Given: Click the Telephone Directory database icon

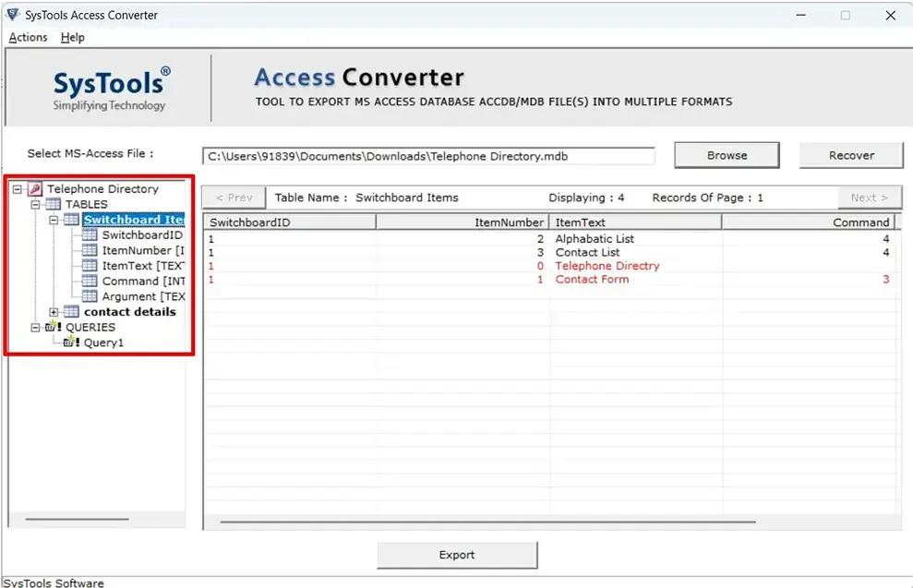Looking at the screenshot, I should 35,189.
